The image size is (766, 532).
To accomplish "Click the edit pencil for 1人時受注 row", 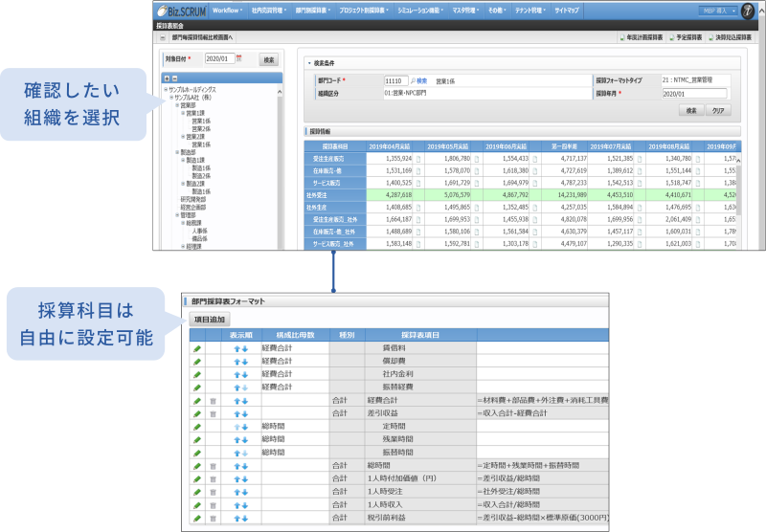I will [x=197, y=492].
